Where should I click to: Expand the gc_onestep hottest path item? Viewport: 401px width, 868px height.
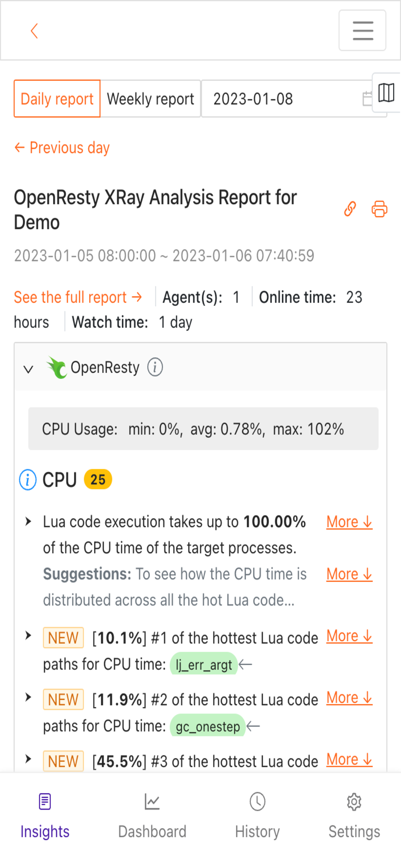[28, 697]
